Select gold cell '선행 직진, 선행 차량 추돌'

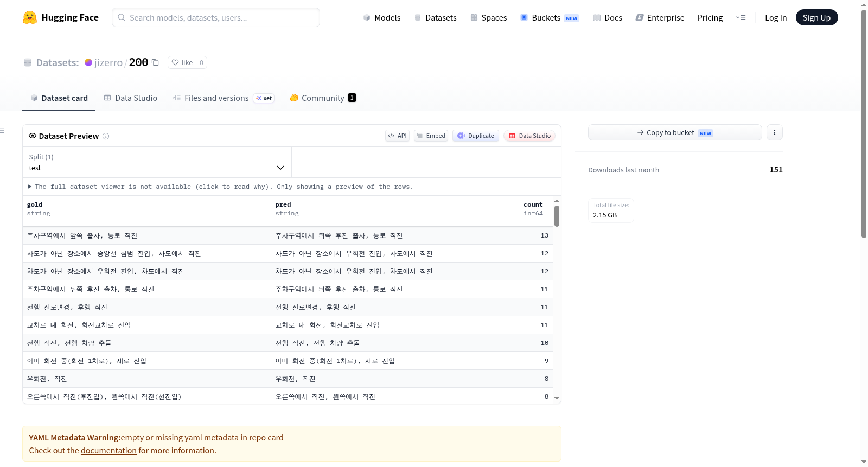(x=146, y=343)
